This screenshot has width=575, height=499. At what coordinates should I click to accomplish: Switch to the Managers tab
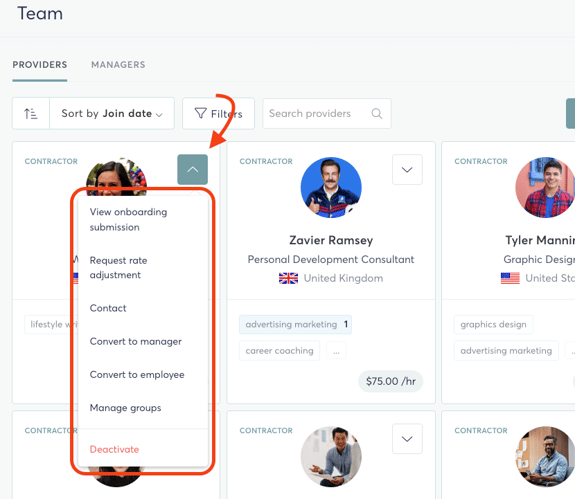pyautogui.click(x=118, y=65)
